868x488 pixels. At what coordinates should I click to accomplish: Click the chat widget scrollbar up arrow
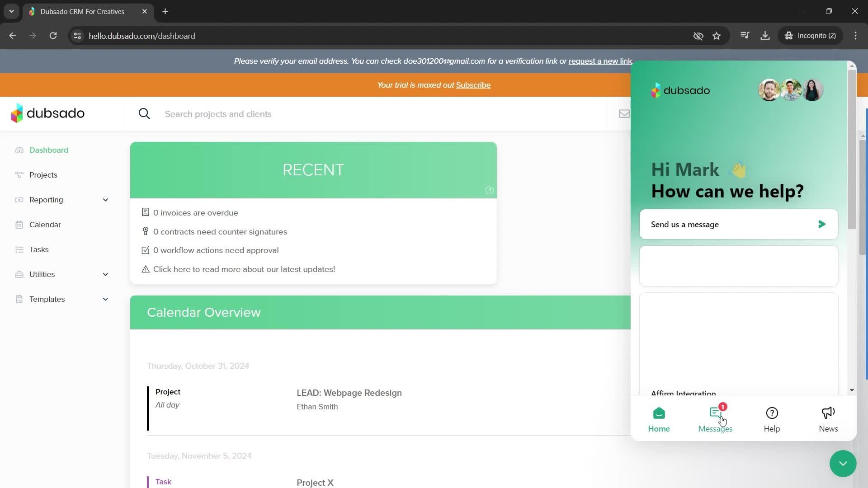point(852,66)
